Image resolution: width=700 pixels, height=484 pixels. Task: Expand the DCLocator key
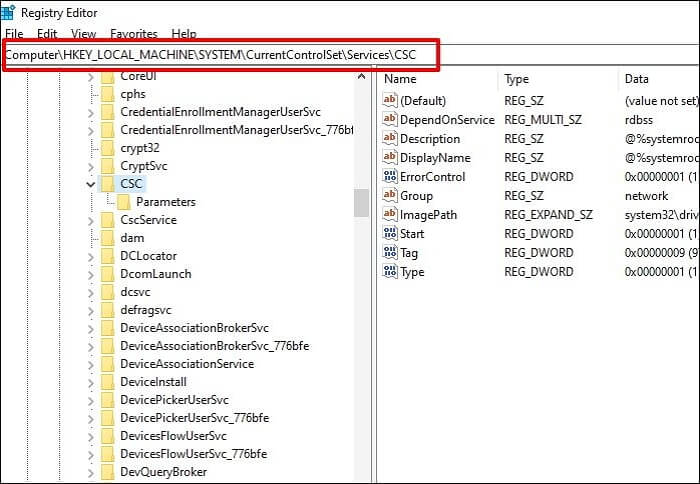[x=91, y=257]
